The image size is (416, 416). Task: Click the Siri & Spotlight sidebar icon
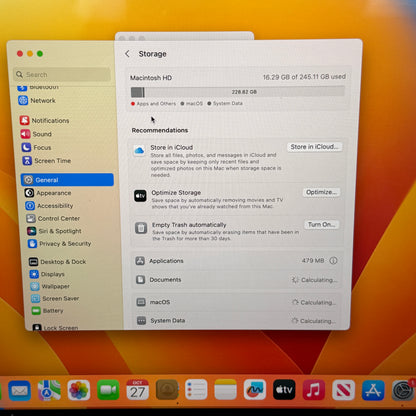(32, 231)
